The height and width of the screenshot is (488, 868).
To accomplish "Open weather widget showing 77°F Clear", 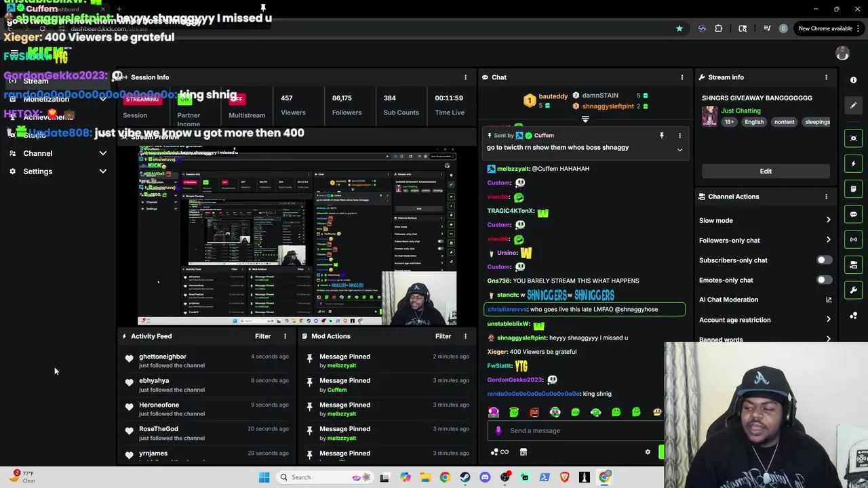I will point(22,477).
